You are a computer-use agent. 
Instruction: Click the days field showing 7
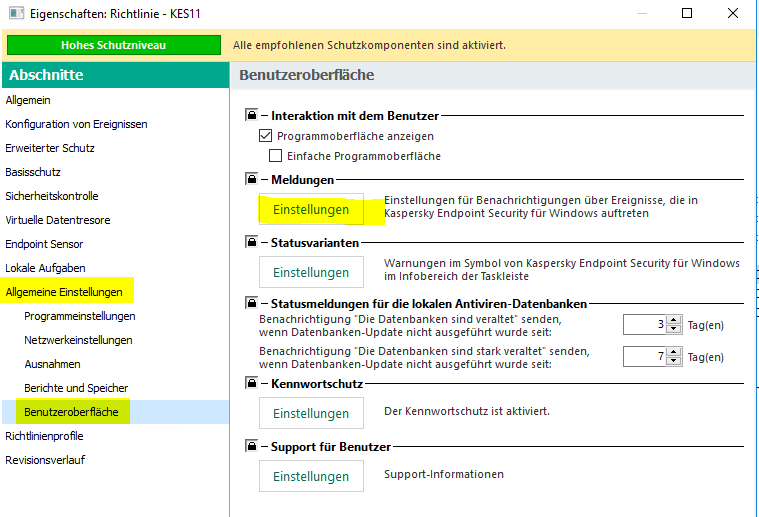click(645, 357)
